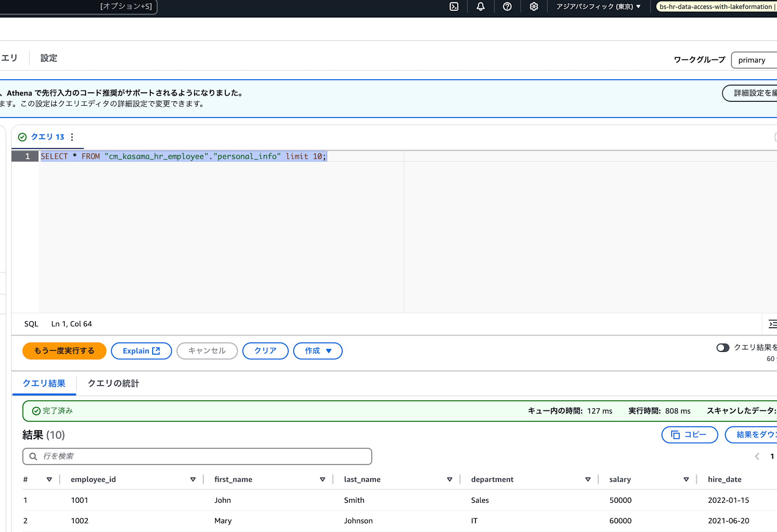Click the cell showing Smith
The image size is (777, 532).
354,501
